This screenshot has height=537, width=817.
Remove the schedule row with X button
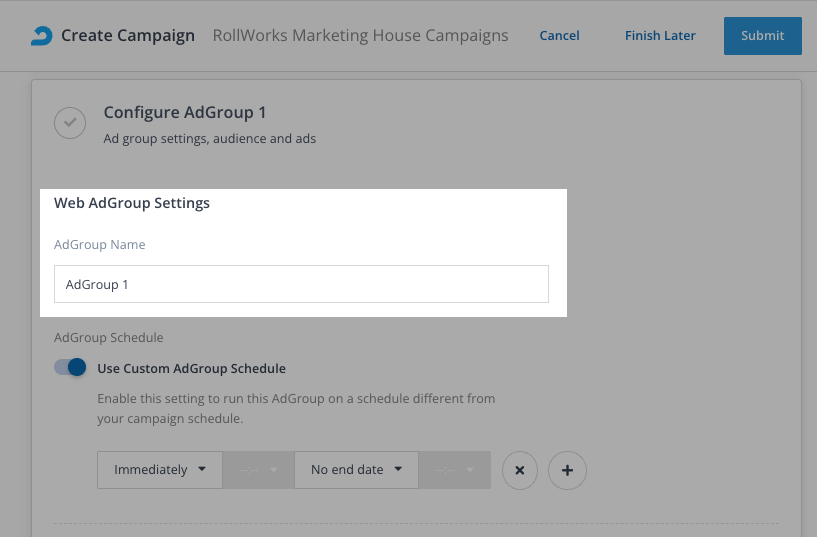pos(520,470)
